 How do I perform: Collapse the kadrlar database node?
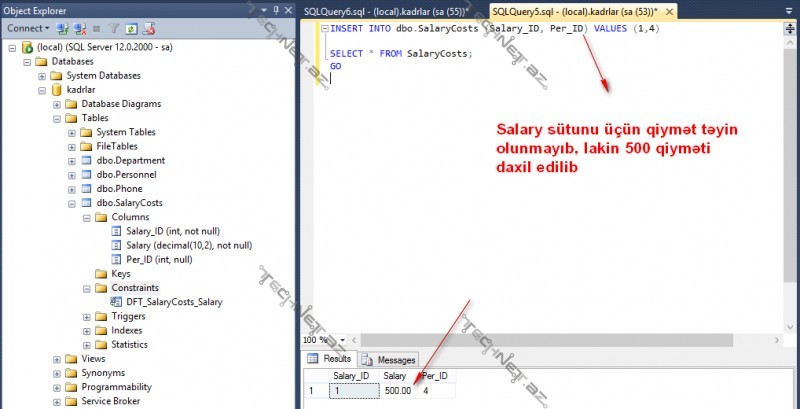pyautogui.click(x=42, y=90)
